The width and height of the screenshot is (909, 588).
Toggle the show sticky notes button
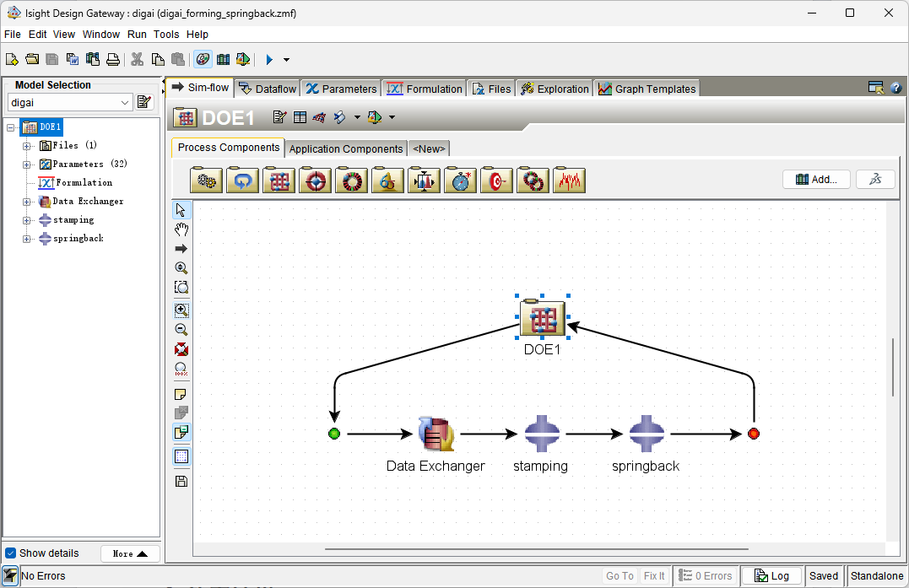click(181, 432)
